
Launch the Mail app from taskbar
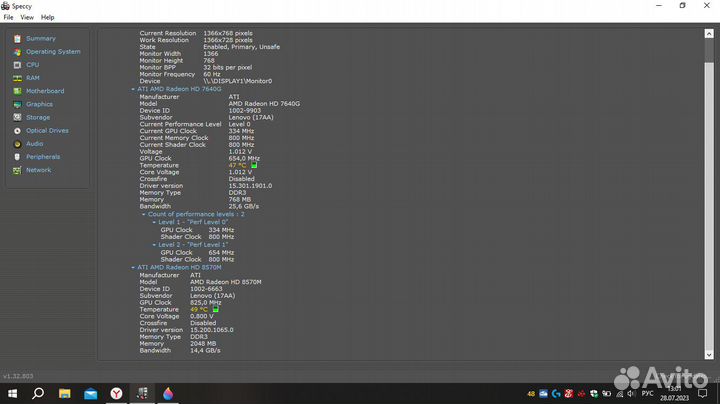click(90, 393)
